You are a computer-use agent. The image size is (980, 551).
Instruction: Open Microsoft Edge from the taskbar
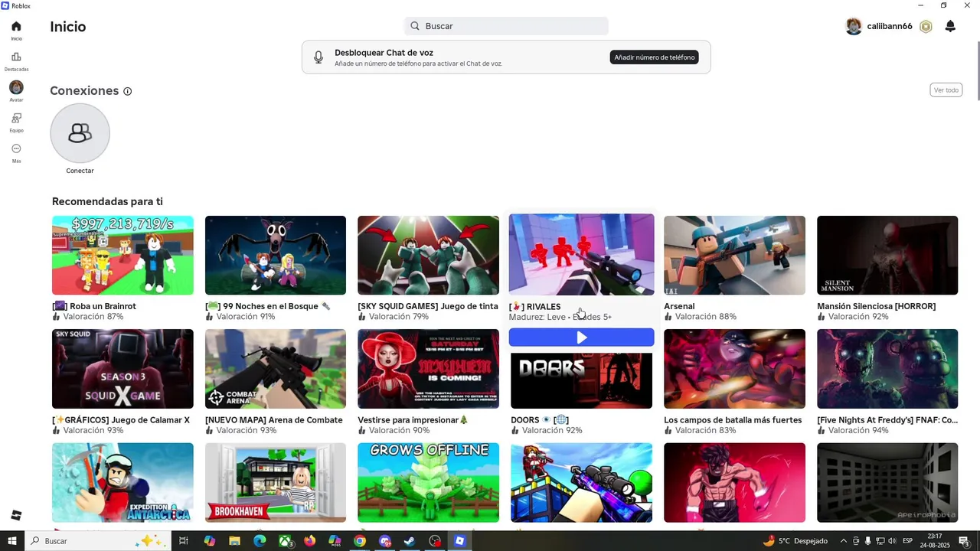click(260, 541)
